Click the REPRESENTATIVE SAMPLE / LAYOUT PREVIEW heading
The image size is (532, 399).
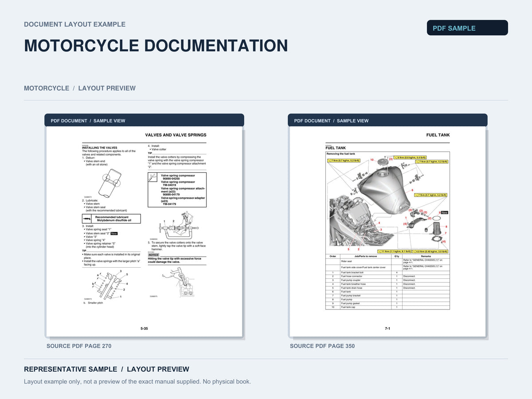(106, 369)
